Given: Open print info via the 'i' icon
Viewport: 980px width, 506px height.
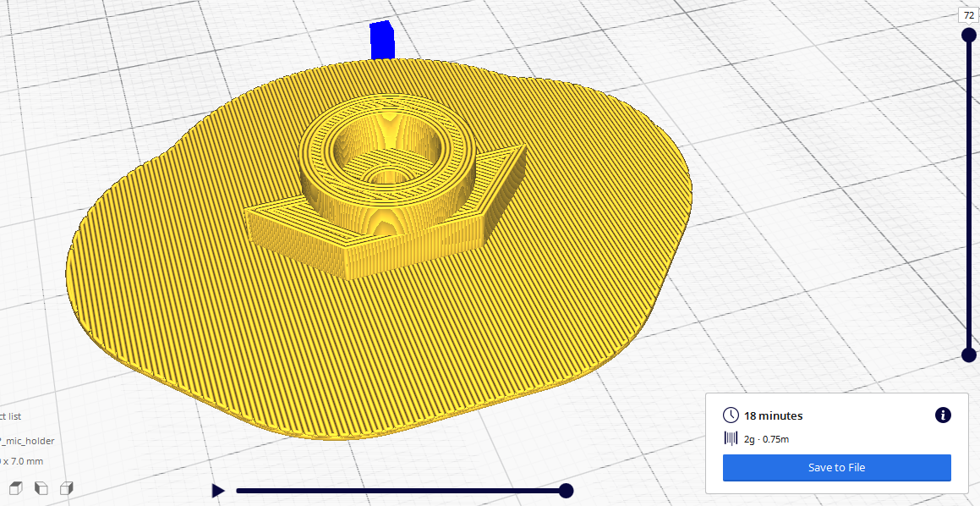Looking at the screenshot, I should click(x=943, y=415).
